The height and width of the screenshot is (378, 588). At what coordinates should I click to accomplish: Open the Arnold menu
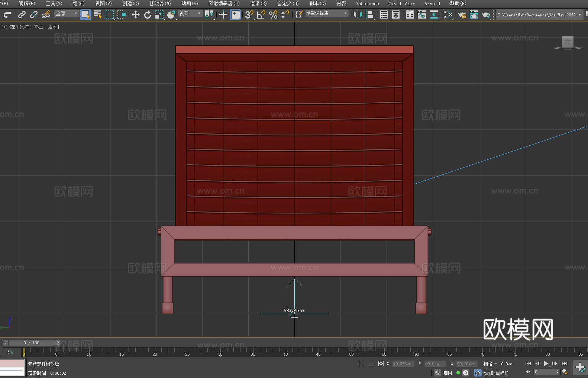tap(432, 3)
